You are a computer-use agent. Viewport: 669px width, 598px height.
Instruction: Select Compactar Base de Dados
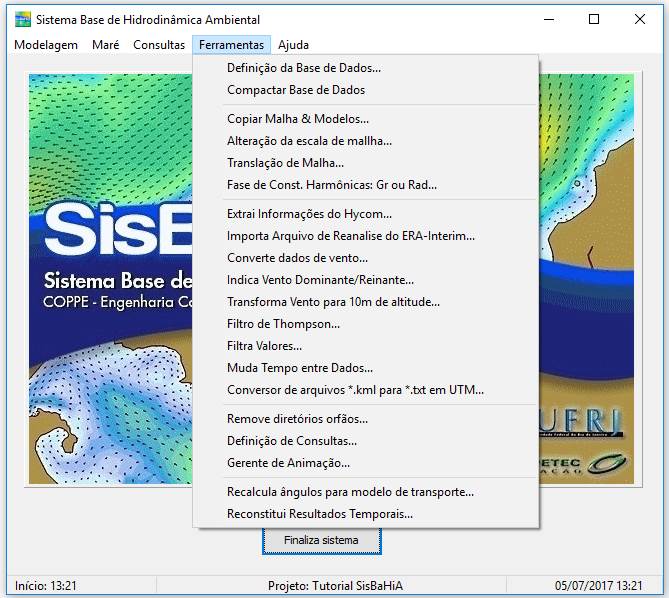pyautogui.click(x=366, y=90)
